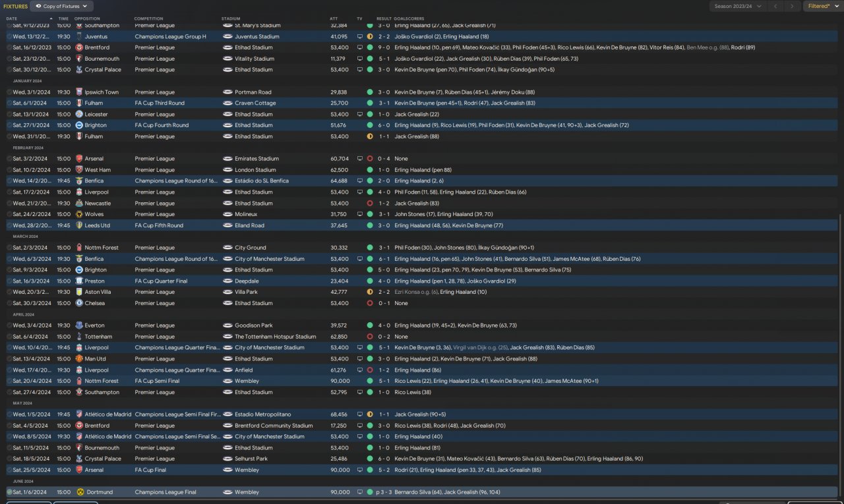This screenshot has height=504, width=844.
Task: Click the West Ham club badge
Action: point(79,170)
